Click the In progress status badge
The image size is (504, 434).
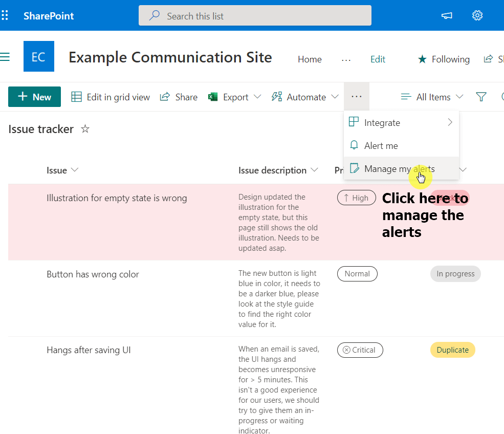pos(455,274)
